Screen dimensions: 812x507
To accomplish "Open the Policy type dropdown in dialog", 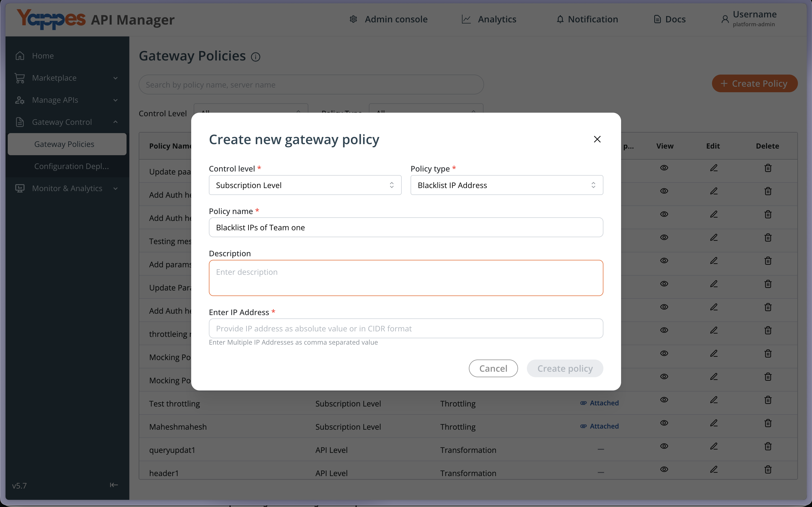I will pyautogui.click(x=506, y=185).
